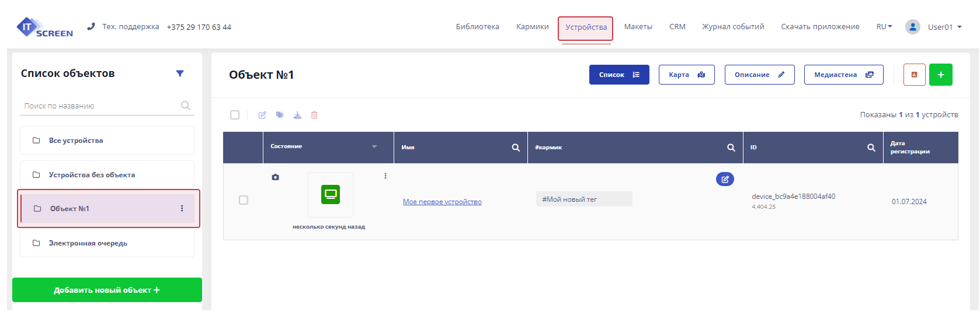Expand the Состояние column sort dropdown
This screenshot has height=319, width=980.
[x=374, y=146]
